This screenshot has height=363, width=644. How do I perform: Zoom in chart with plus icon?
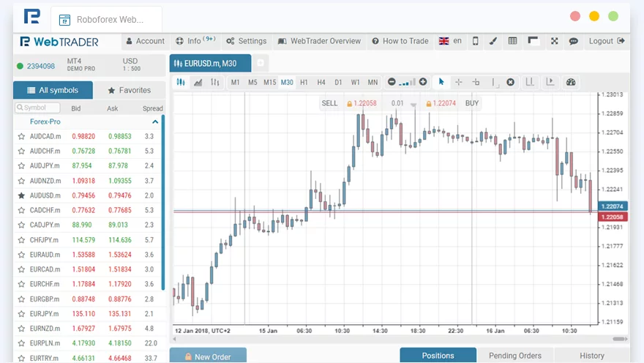tap(422, 82)
